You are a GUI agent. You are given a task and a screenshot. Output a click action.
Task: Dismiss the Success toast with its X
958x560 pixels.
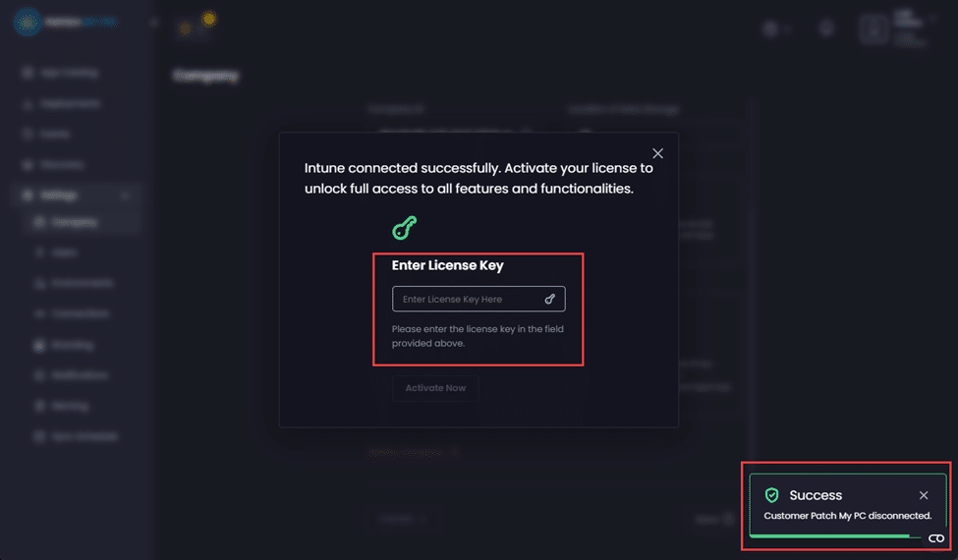pyautogui.click(x=924, y=495)
